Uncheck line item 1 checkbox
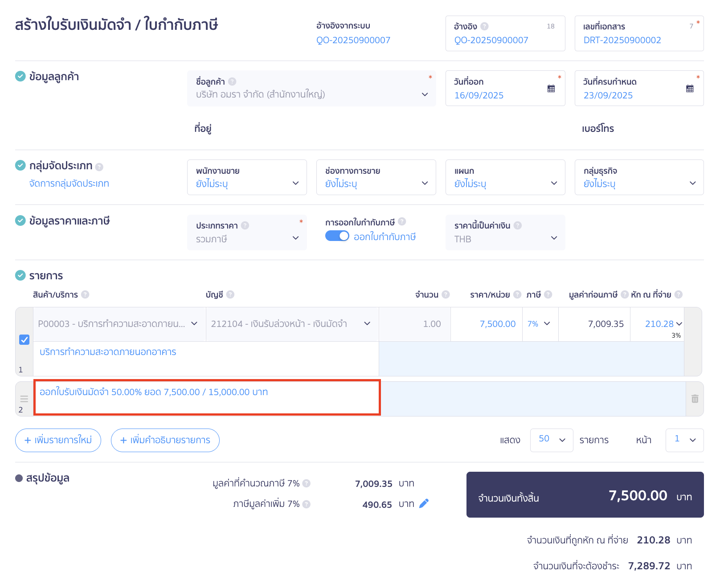This screenshot has width=720, height=588. 25,339
